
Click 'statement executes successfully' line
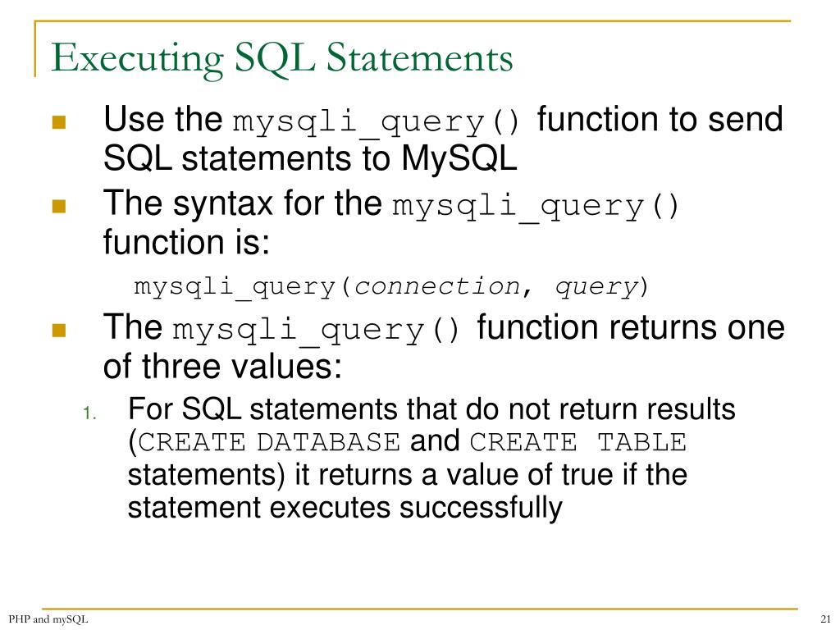click(x=345, y=508)
